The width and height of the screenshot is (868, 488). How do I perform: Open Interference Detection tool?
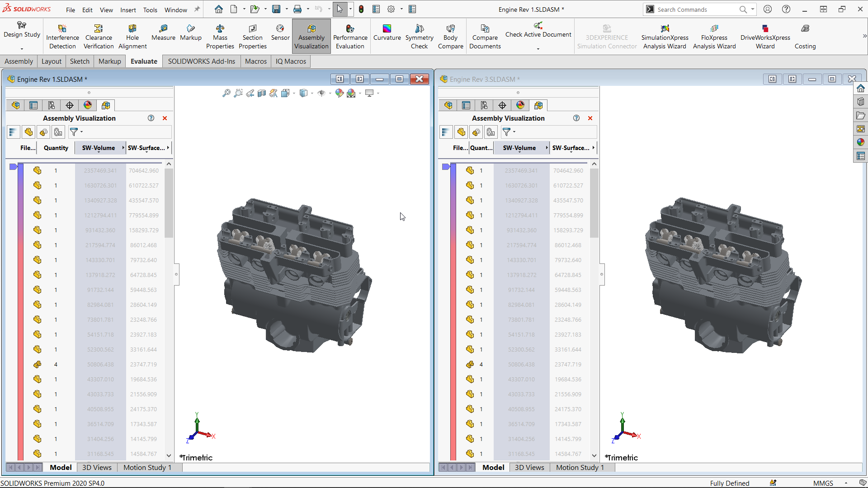pyautogui.click(x=62, y=37)
